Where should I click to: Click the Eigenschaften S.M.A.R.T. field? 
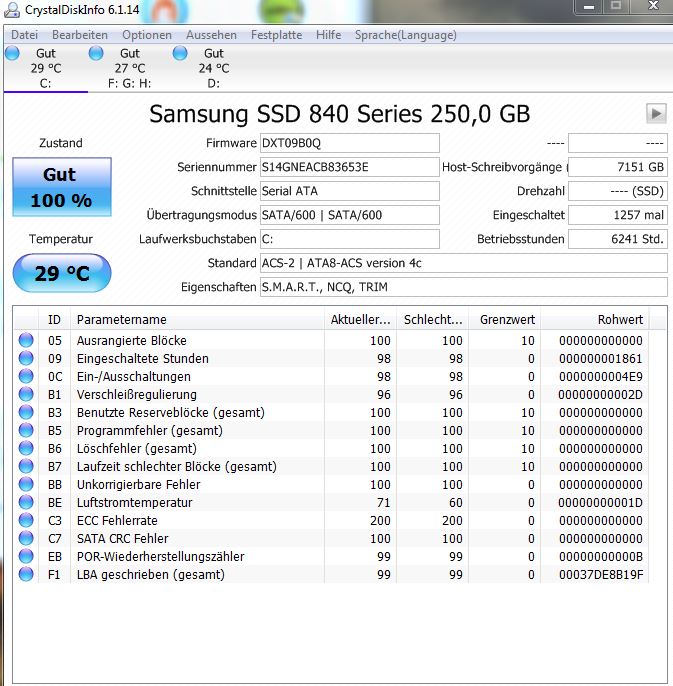click(x=464, y=287)
